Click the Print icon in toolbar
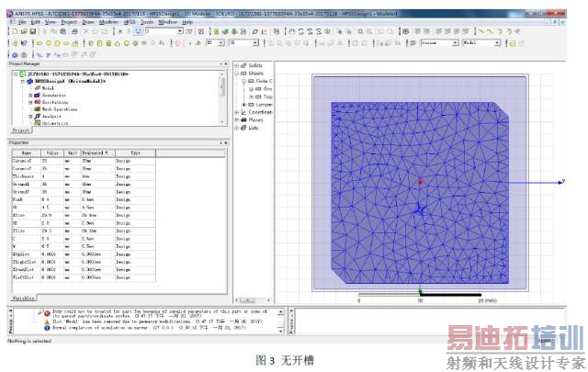 click(74, 31)
